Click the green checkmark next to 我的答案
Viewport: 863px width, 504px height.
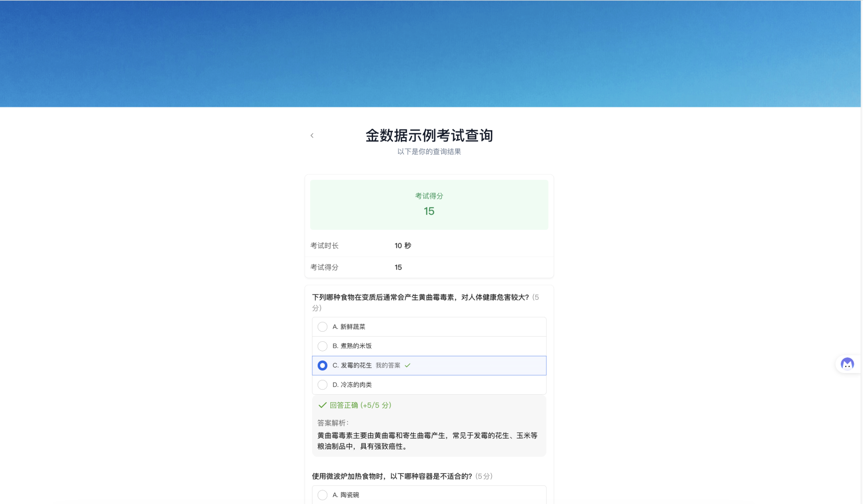click(x=408, y=365)
